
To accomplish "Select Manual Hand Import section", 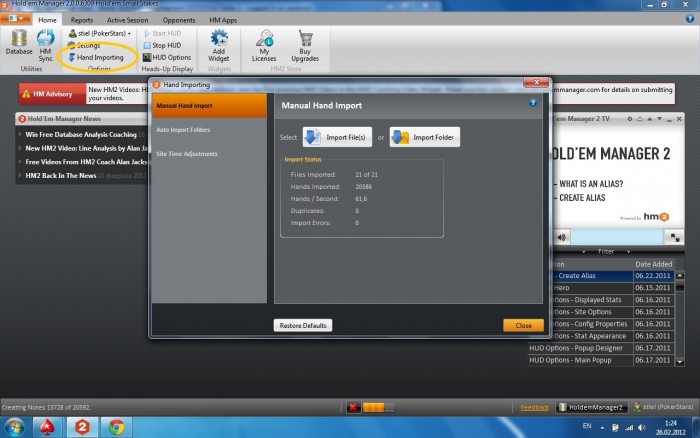I will pyautogui.click(x=209, y=106).
